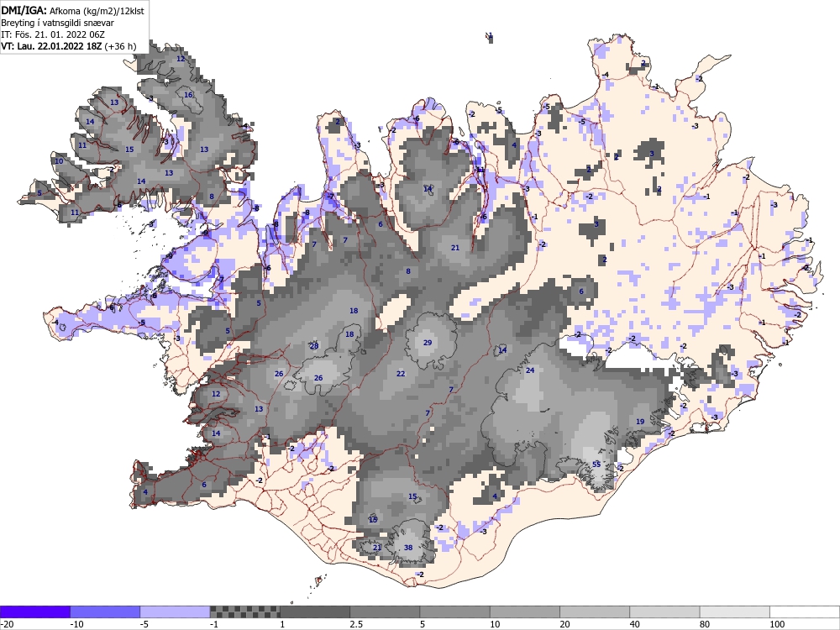Click the "DMI/IGA: Afkoma (kg/m2)/12klst" title line
The width and height of the screenshot is (840, 630).
click(x=73, y=11)
